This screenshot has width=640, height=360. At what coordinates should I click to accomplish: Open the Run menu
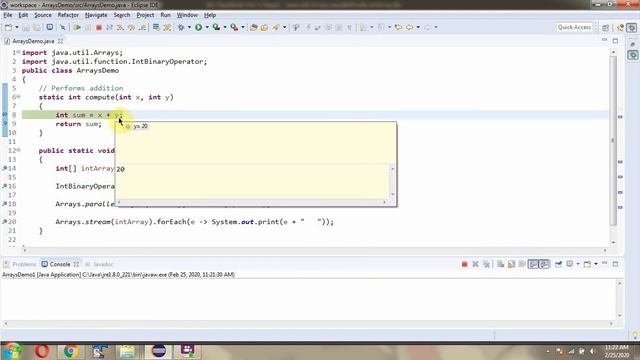[x=165, y=15]
